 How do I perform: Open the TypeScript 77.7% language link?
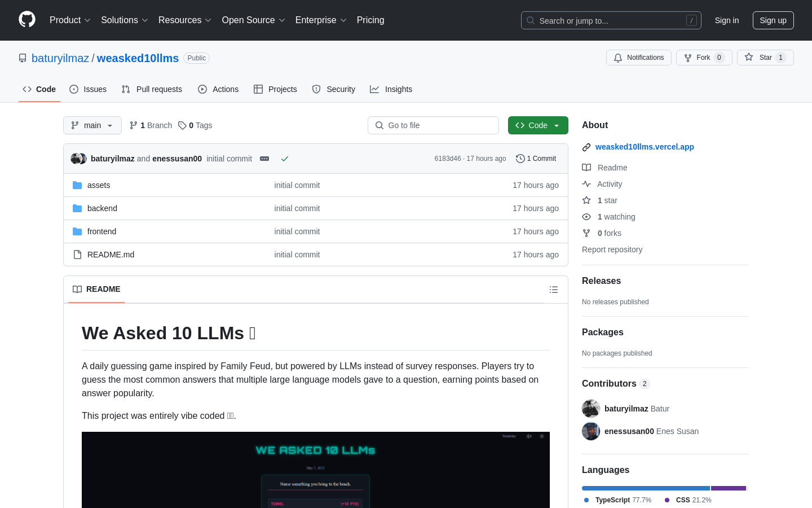pyautogui.click(x=617, y=500)
